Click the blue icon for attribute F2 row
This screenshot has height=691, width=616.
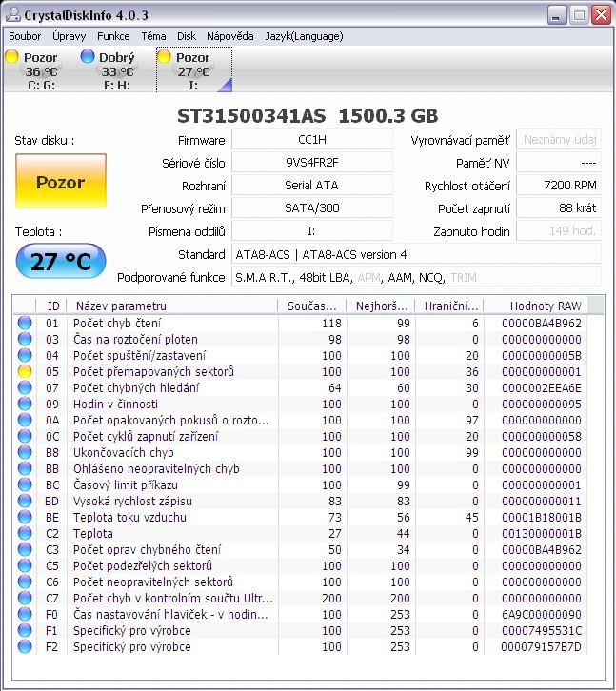(x=25, y=647)
